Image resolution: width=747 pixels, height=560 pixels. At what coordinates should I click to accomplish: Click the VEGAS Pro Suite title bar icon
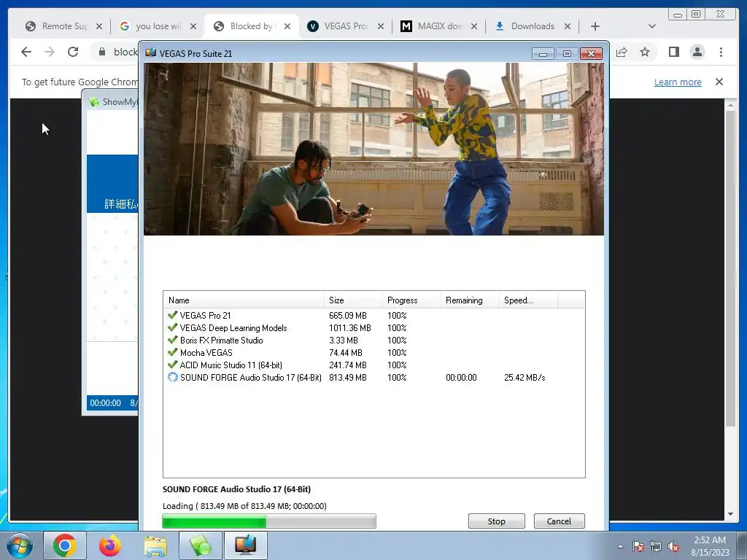151,52
